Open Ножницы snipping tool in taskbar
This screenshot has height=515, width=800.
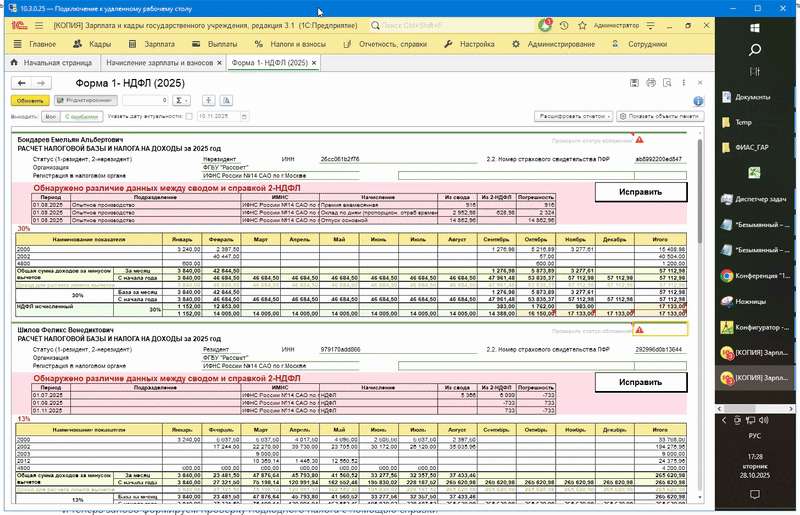(755, 302)
